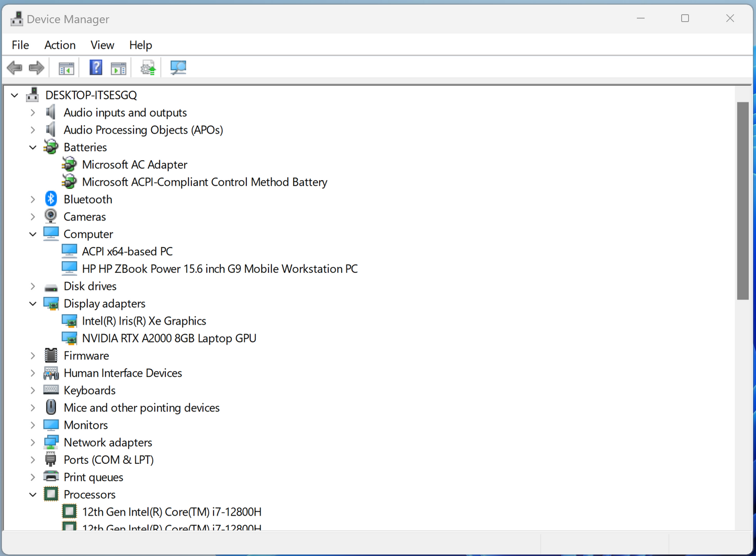Select Intel(R) Iris(R) Xe Graphics
This screenshot has height=556, width=756.
pyautogui.click(x=144, y=321)
